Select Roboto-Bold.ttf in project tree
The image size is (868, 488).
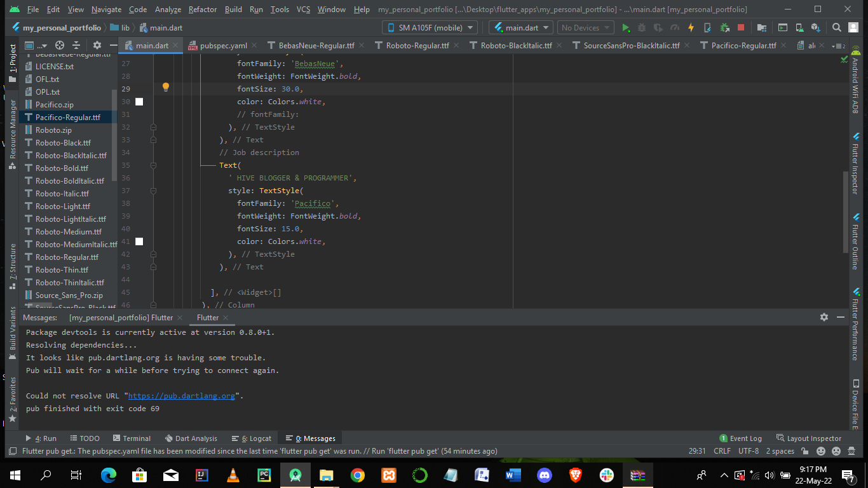coord(62,168)
